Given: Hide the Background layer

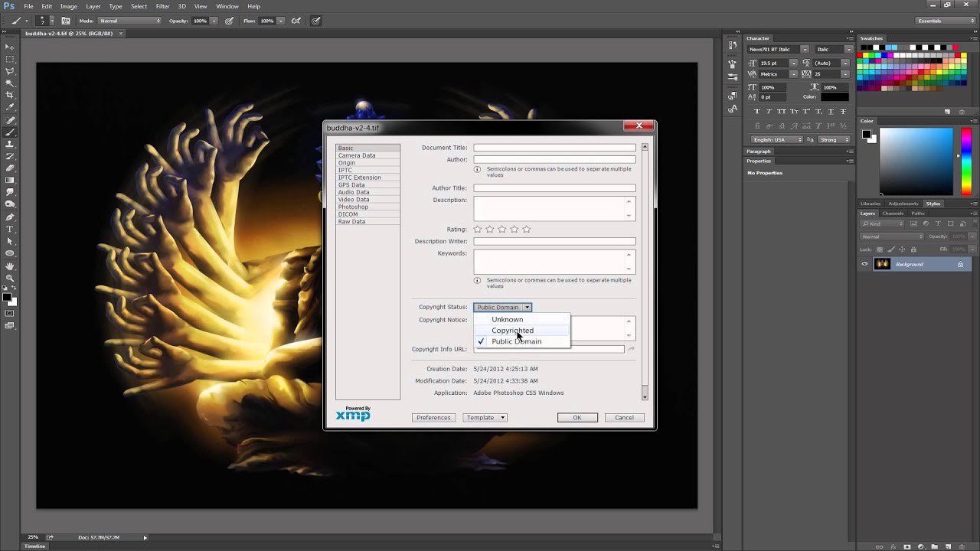Looking at the screenshot, I should [864, 264].
